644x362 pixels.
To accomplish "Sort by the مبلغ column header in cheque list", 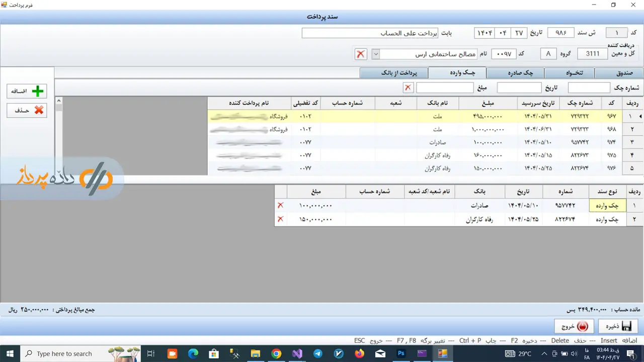I will tap(488, 103).
